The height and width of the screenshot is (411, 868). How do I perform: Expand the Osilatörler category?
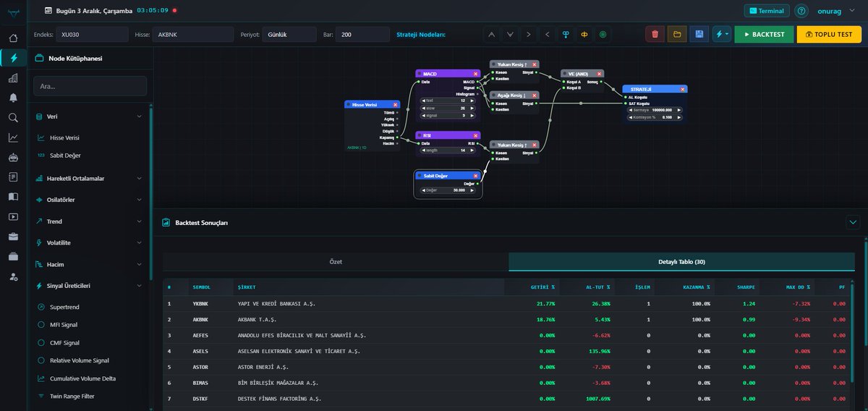click(140, 200)
